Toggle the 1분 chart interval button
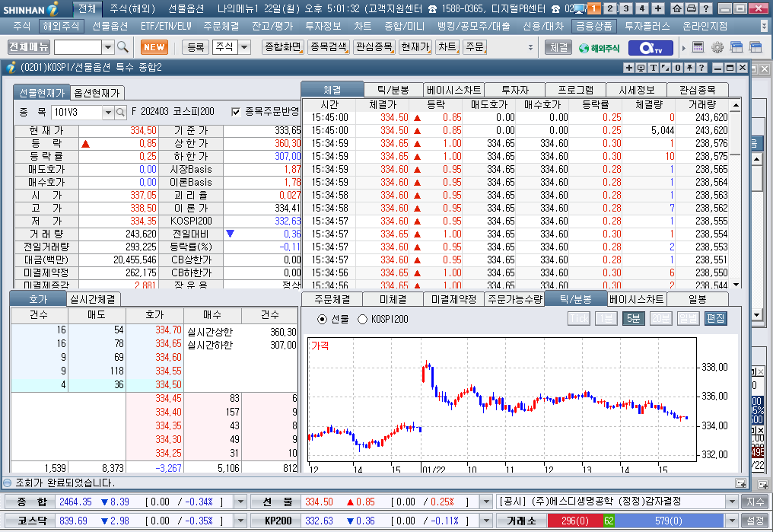The image size is (773, 532). 606,318
